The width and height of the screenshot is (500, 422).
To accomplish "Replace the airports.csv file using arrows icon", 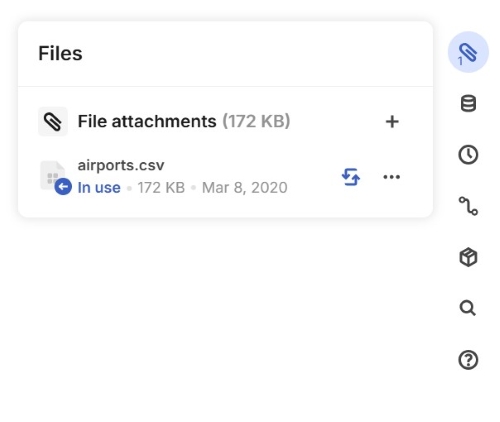I will pos(351,177).
